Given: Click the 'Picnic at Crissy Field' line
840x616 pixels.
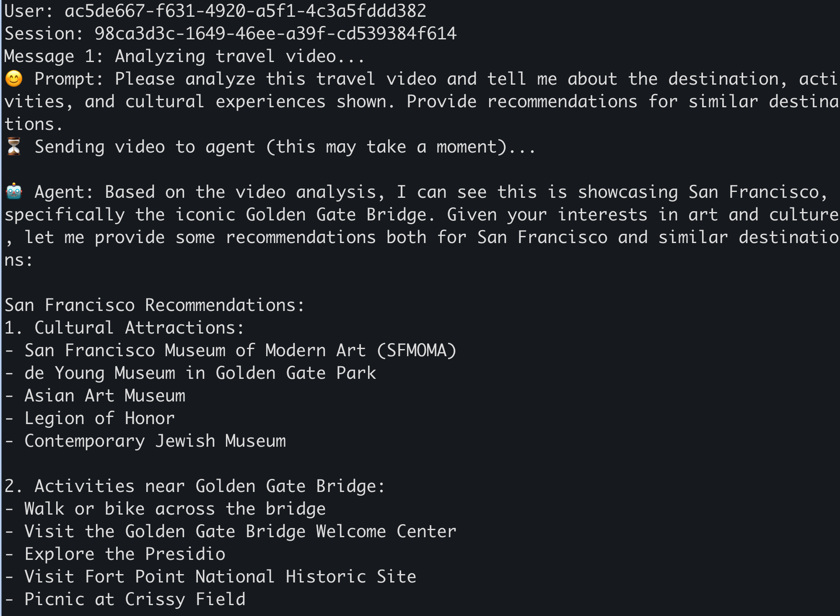Looking at the screenshot, I should coord(135,599).
